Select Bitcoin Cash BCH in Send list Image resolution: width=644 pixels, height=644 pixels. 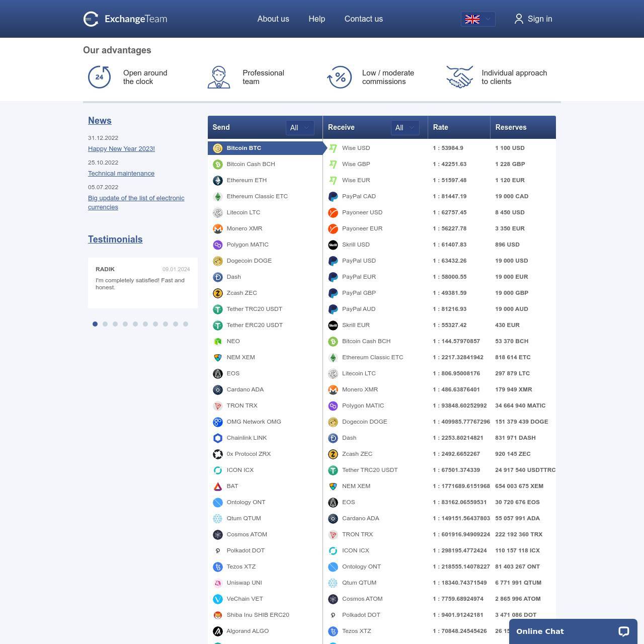pyautogui.click(x=265, y=164)
